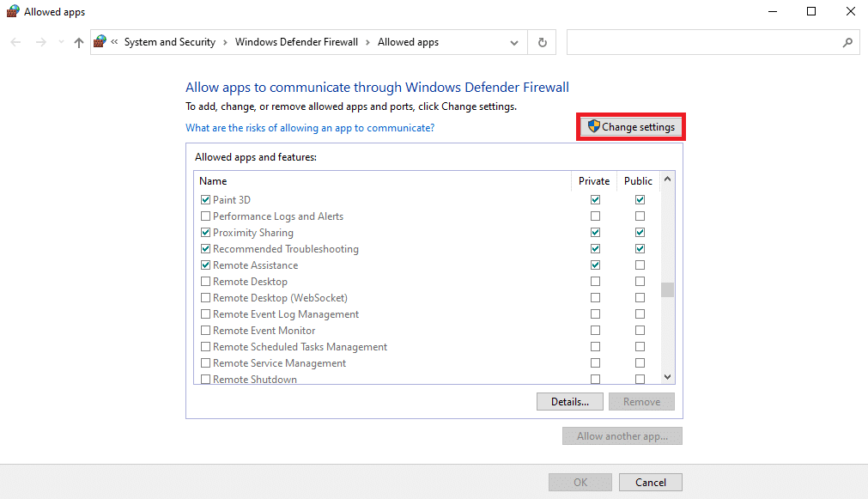
Task: Select the Remote Desktop (WebSocket) row text
Action: click(280, 298)
